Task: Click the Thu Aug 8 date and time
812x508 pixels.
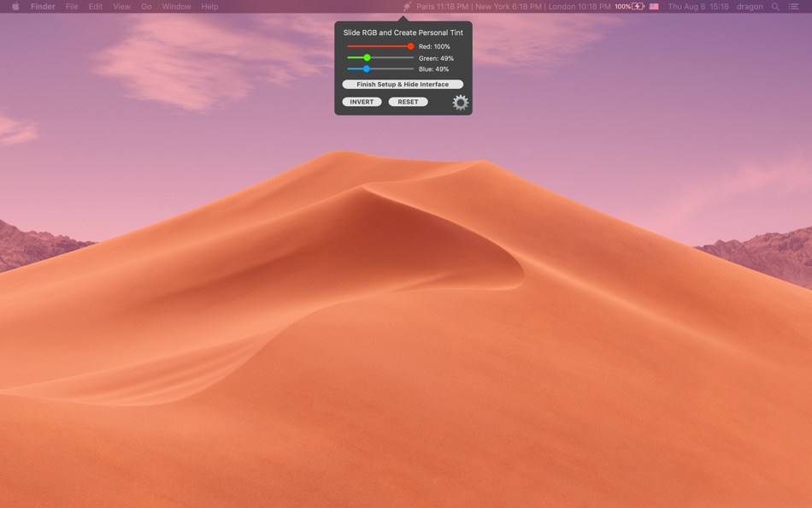Action: click(x=698, y=7)
